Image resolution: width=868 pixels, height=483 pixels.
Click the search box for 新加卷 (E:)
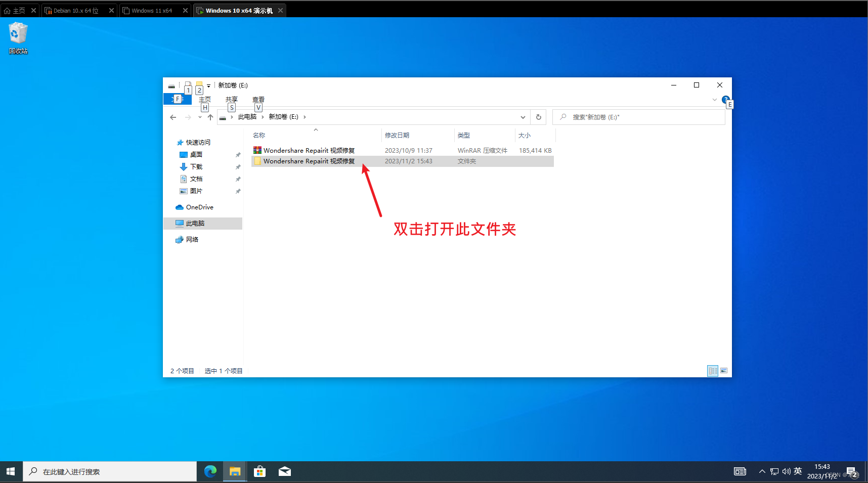[x=639, y=117]
